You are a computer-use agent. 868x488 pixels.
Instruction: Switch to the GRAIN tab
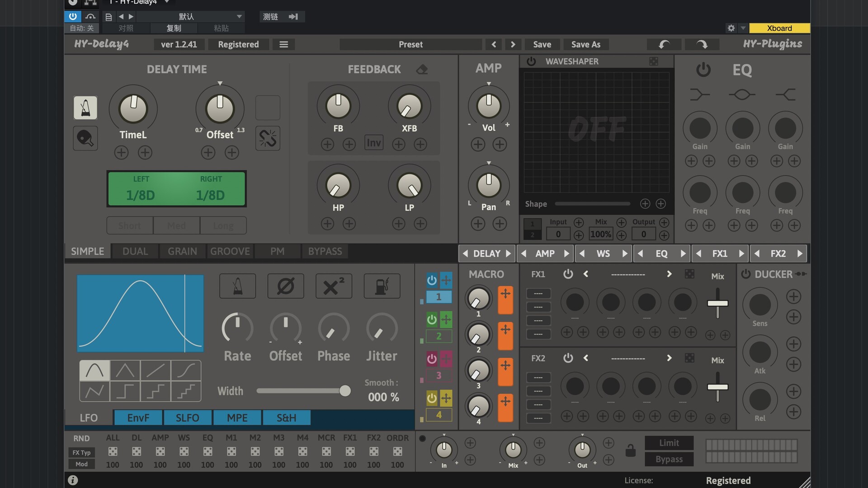click(182, 251)
